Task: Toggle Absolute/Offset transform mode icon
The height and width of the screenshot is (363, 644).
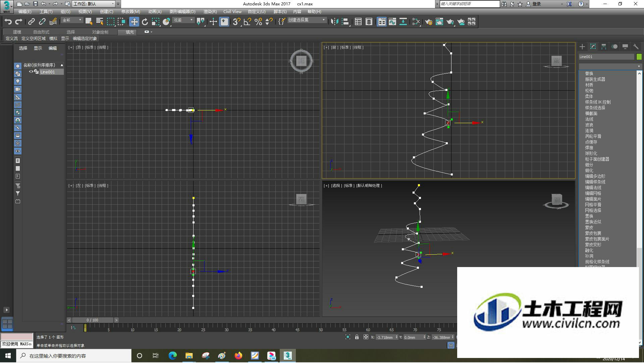Action: tap(366, 337)
